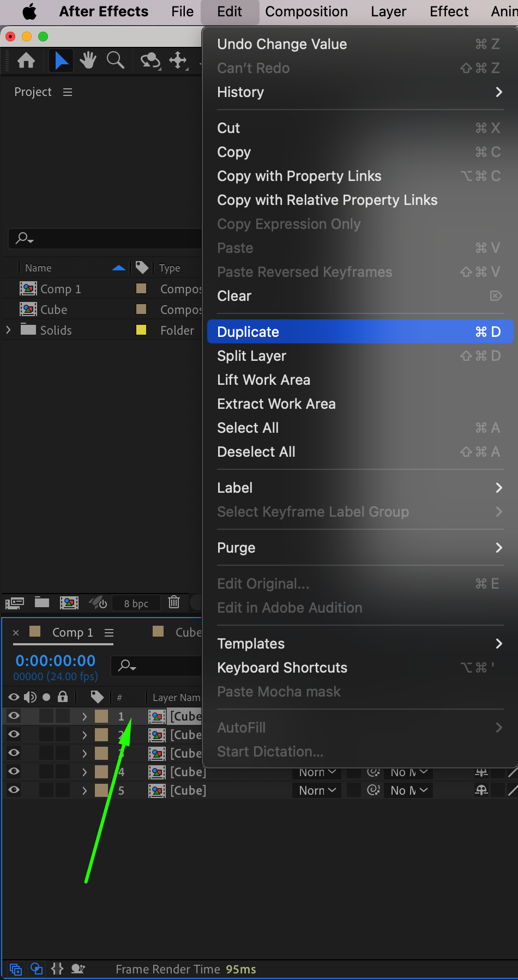This screenshot has height=980, width=518.
Task: Toggle visibility of layer 3
Action: tap(14, 753)
